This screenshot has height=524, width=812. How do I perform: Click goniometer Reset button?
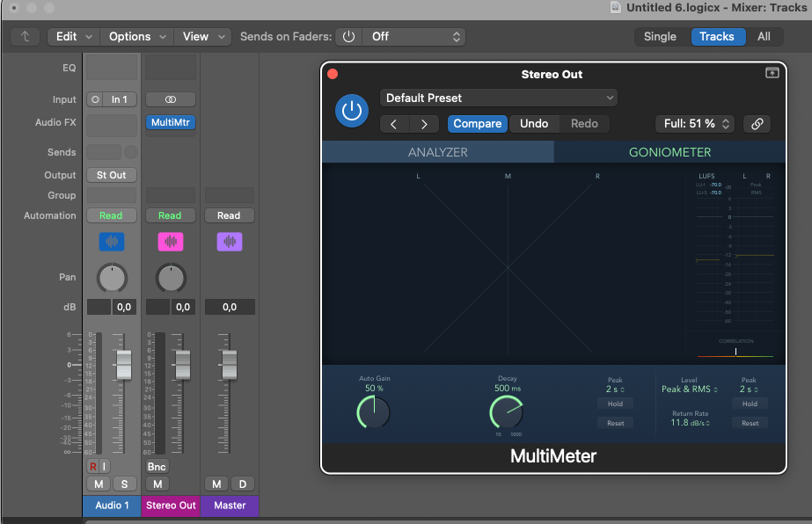(x=615, y=423)
